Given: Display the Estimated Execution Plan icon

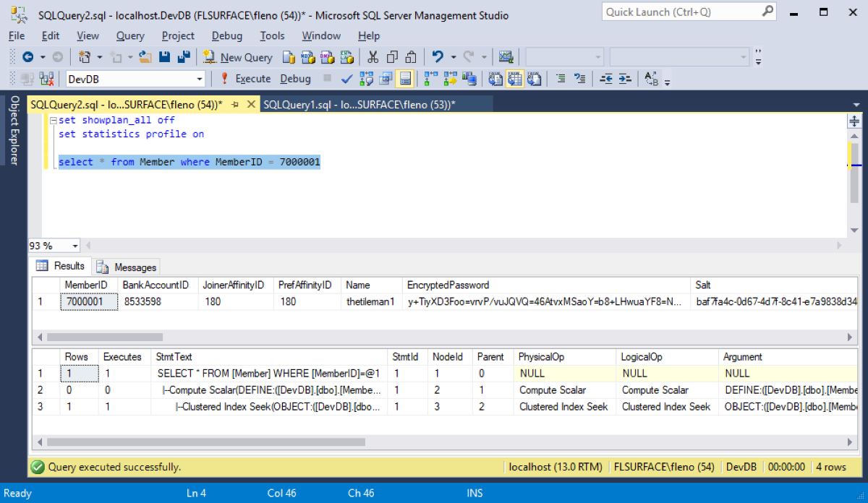Looking at the screenshot, I should (x=366, y=79).
